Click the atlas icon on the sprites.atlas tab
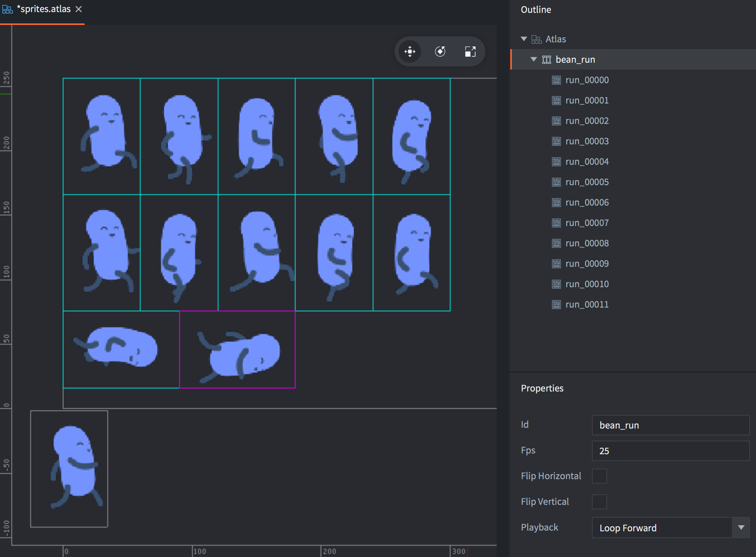Image resolution: width=756 pixels, height=557 pixels. pyautogui.click(x=7, y=9)
